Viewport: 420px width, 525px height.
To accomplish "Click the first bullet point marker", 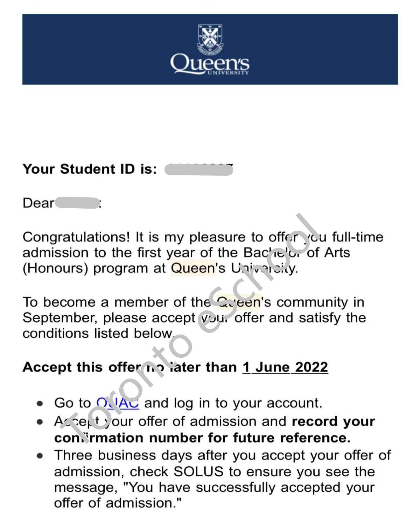I will point(40,404).
